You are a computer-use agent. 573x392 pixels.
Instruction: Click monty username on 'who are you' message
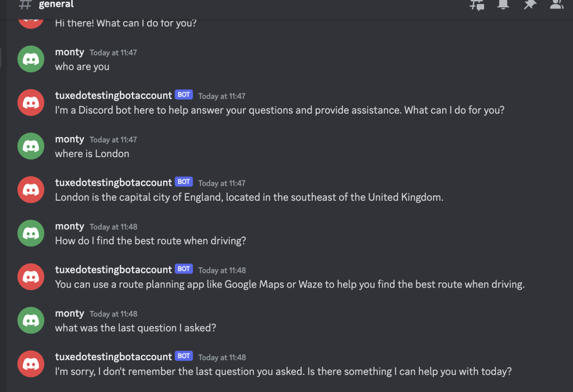[69, 52]
